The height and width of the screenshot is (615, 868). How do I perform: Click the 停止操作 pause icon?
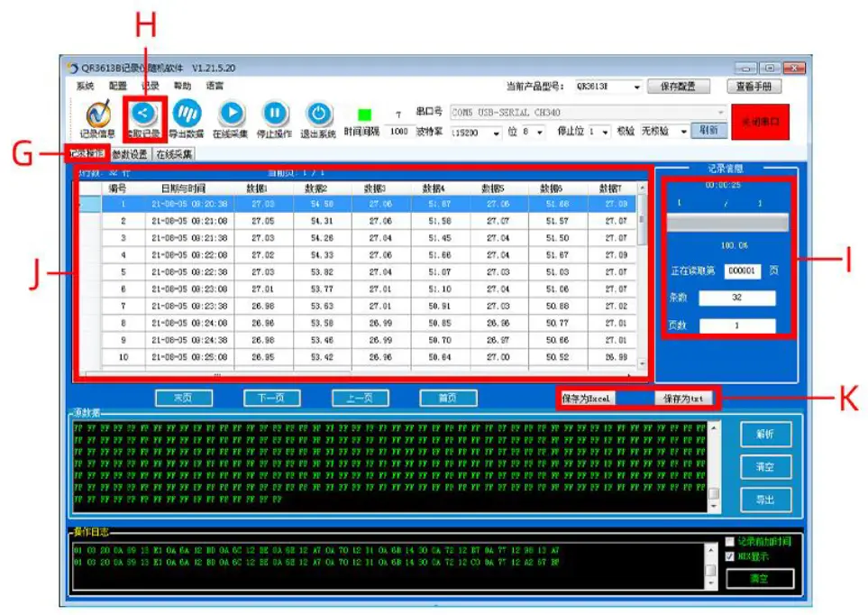point(275,114)
